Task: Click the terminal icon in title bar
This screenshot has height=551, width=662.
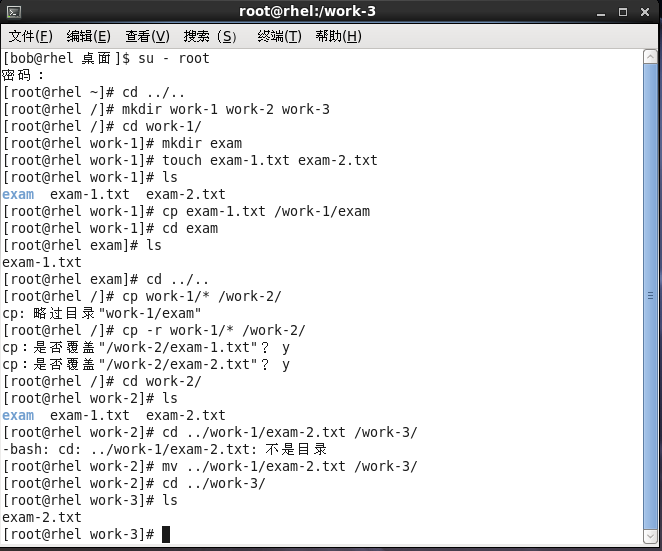Action: click(14, 12)
